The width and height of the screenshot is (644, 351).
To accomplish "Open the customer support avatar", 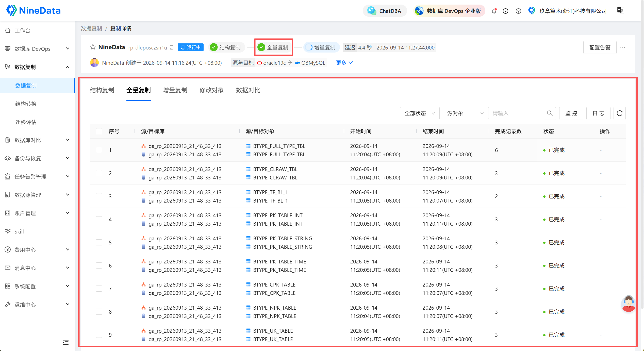I will [x=628, y=304].
